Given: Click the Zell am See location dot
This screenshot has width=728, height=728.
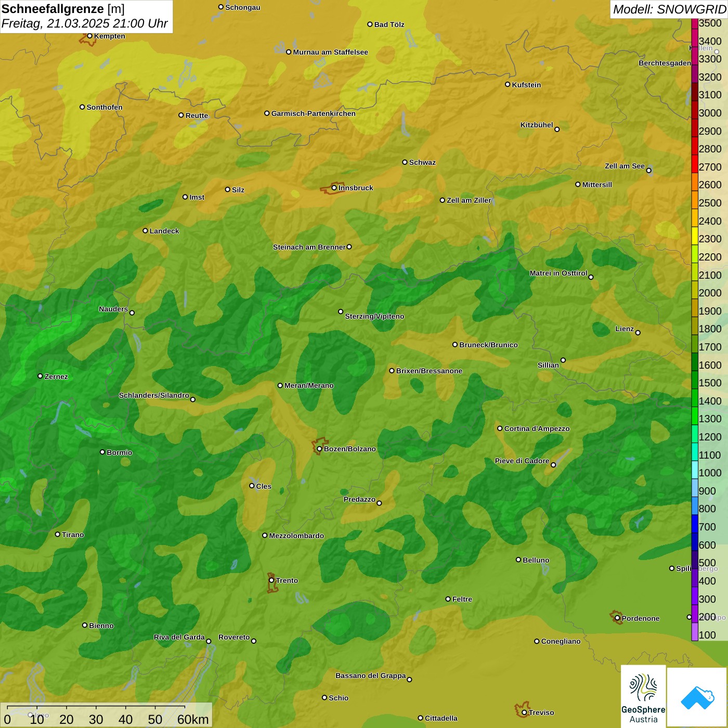Looking at the screenshot, I should click(x=648, y=170).
